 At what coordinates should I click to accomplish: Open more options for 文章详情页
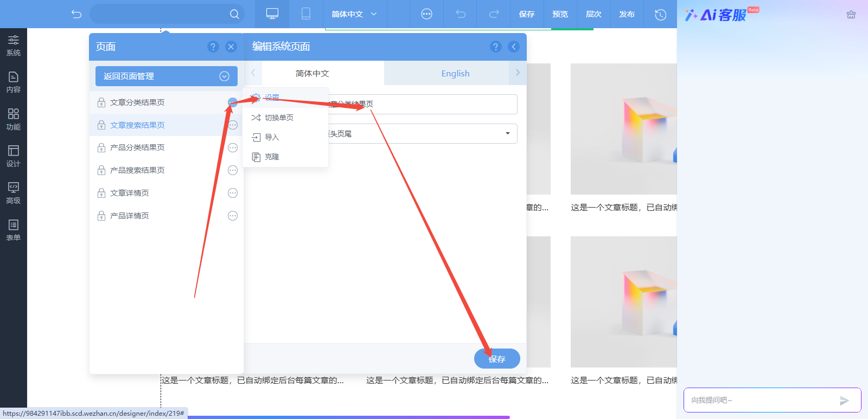pyautogui.click(x=233, y=193)
